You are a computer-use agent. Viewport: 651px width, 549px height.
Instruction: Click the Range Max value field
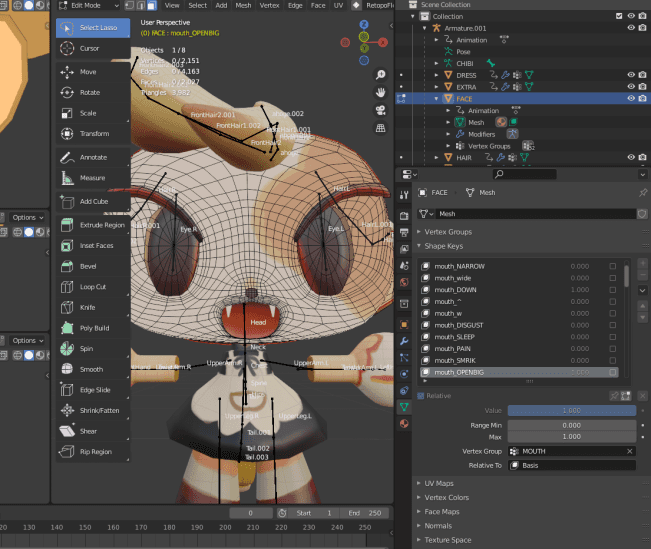(572, 437)
